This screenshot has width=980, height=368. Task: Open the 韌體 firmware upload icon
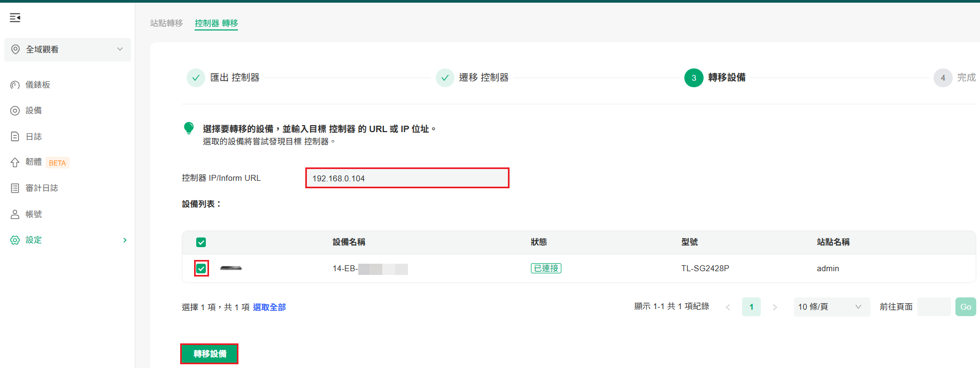pyautogui.click(x=15, y=162)
